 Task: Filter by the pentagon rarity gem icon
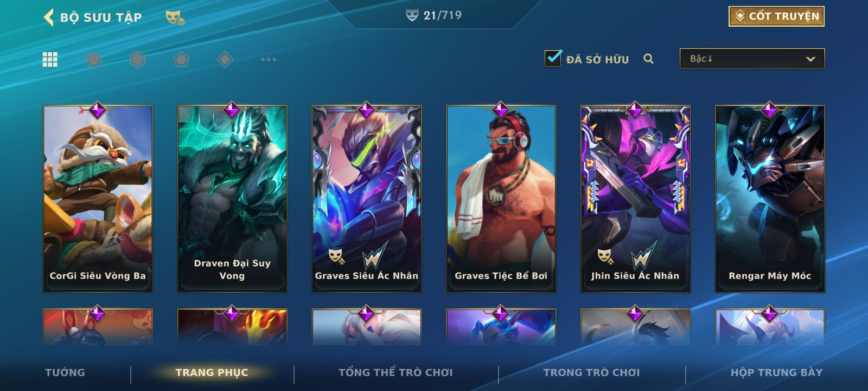point(181,59)
